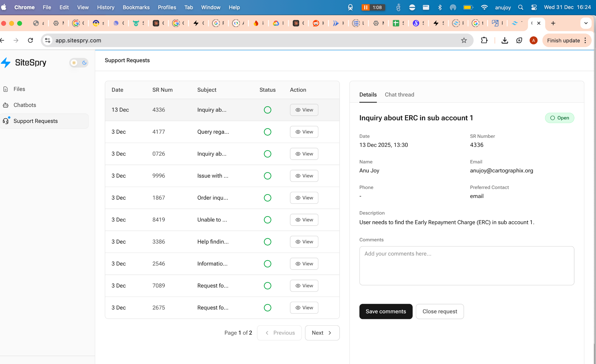Bookmark page with star icon
The image size is (596, 364).
[x=464, y=40]
